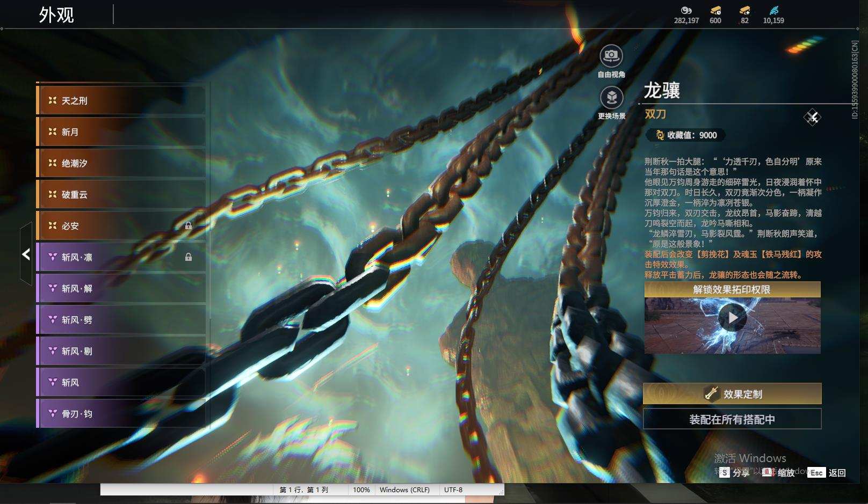Click Esc 返回 to go back
Image resolution: width=868 pixels, height=504 pixels.
827,472
